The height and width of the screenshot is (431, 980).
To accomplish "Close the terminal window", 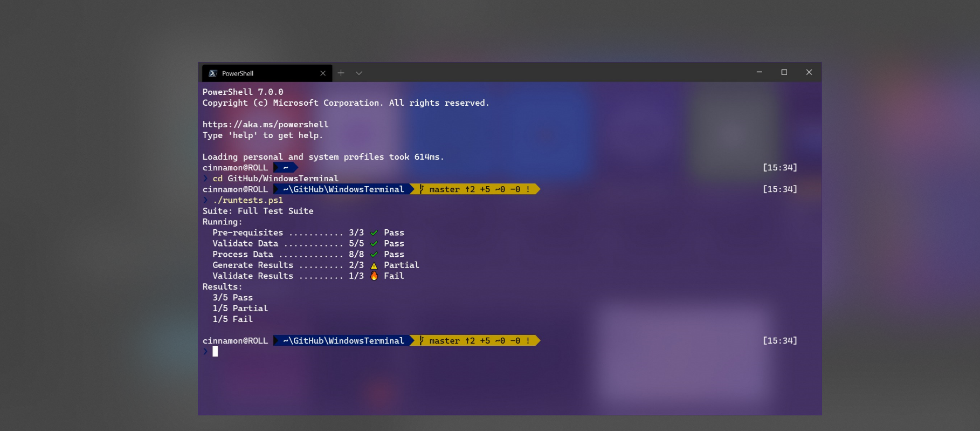I will [809, 72].
